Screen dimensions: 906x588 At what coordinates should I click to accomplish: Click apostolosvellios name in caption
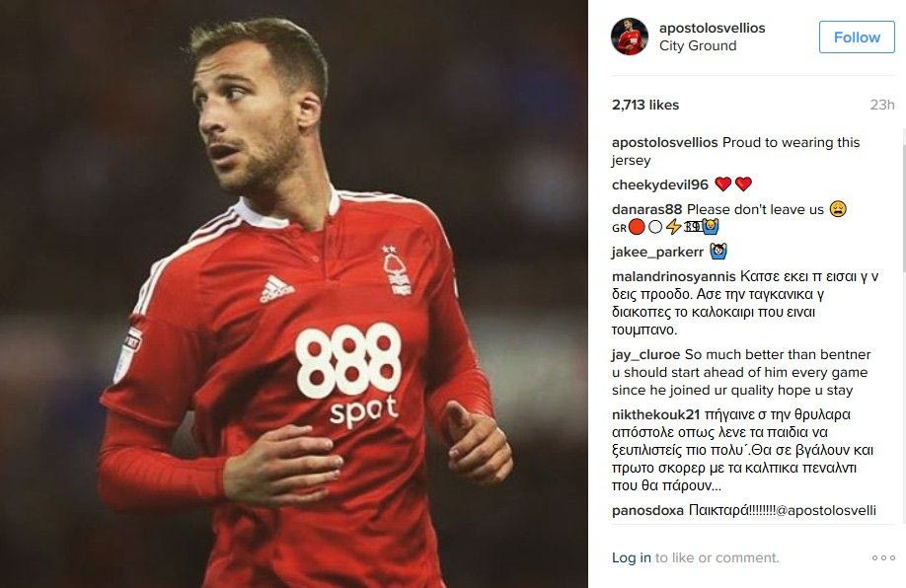click(664, 143)
